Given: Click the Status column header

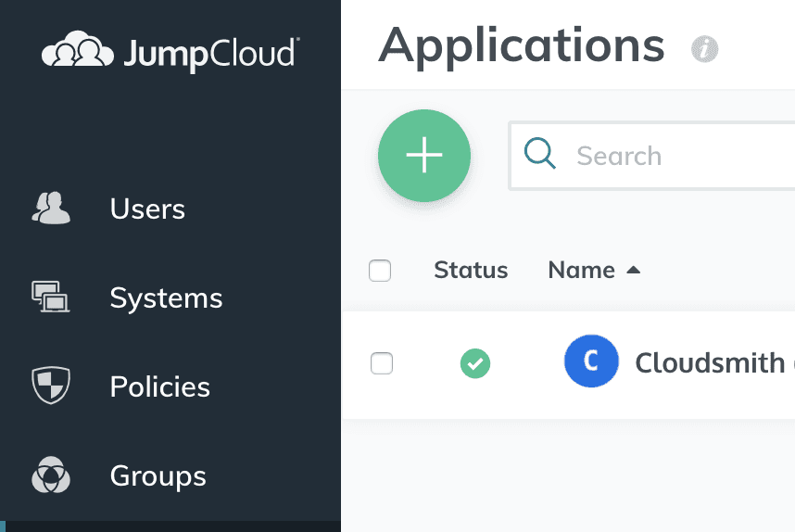Looking at the screenshot, I should pos(471,271).
